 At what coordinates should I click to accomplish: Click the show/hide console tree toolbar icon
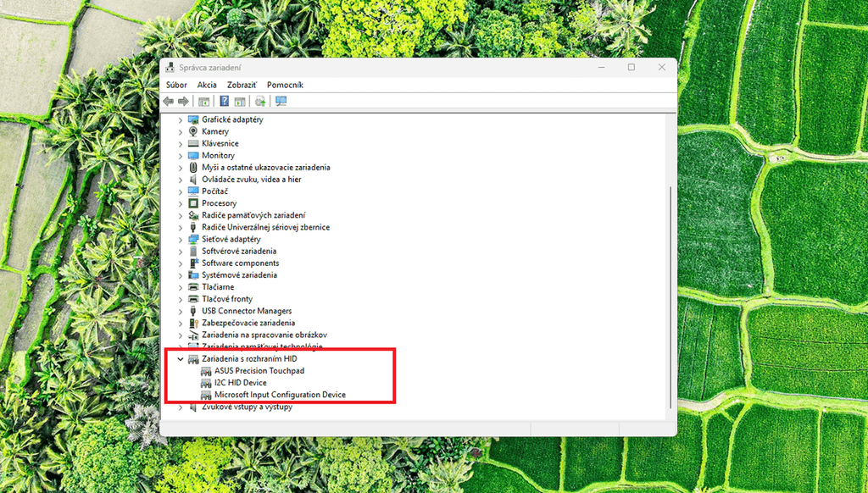tap(203, 102)
